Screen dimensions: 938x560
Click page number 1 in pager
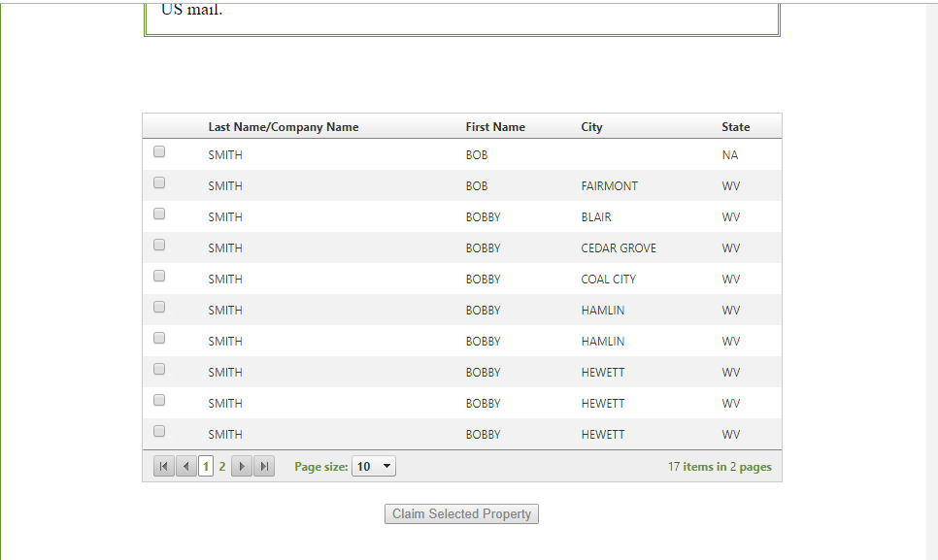[x=206, y=467]
